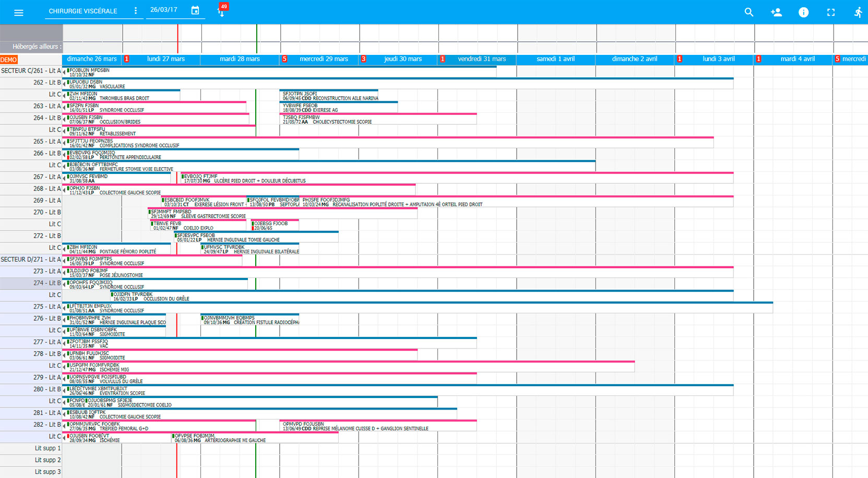The width and height of the screenshot is (868, 478).
Task: Select the Sleeve Gastrectomie Scopie patient stay
Action: tap(282, 213)
